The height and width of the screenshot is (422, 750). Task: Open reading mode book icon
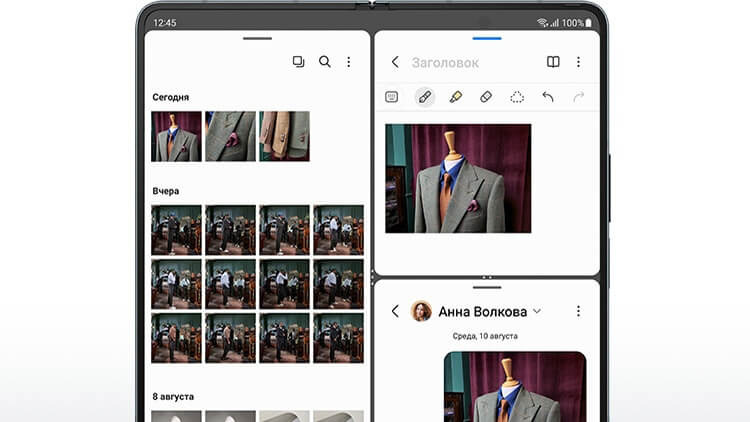pyautogui.click(x=553, y=62)
